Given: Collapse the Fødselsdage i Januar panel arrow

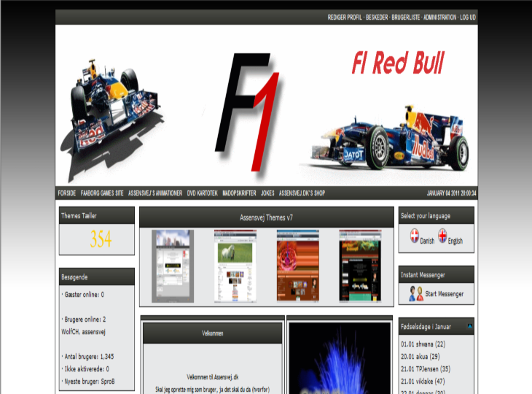Looking at the screenshot, I should coord(469,326).
